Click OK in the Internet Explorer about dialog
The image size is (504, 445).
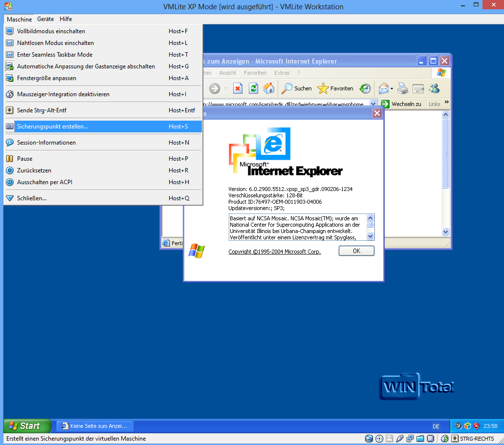click(x=356, y=251)
